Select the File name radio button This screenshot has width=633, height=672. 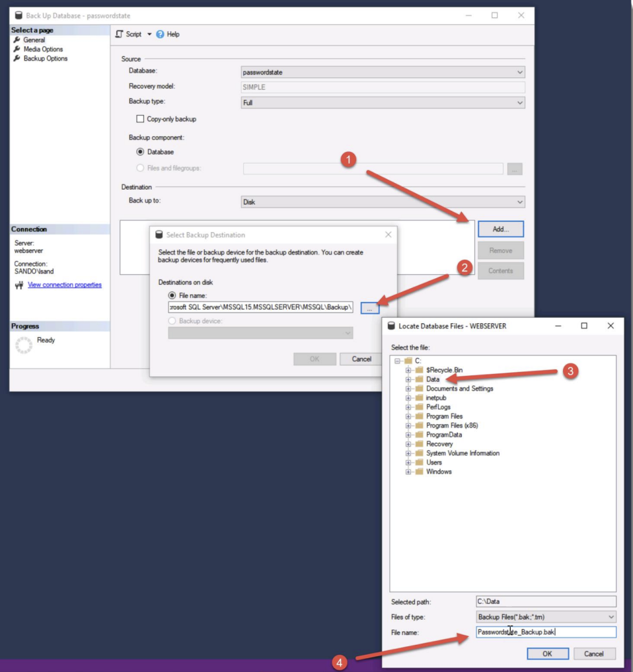coord(172,295)
